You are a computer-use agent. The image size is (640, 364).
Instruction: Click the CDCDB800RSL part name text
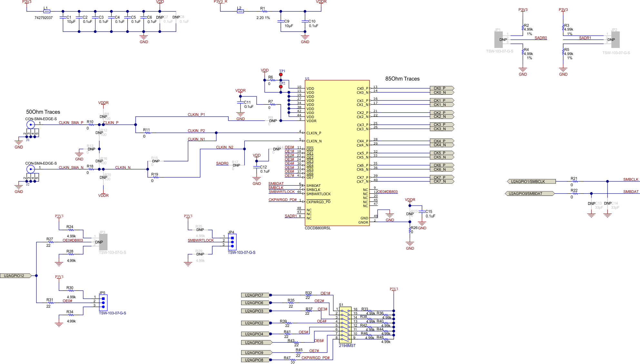318,228
